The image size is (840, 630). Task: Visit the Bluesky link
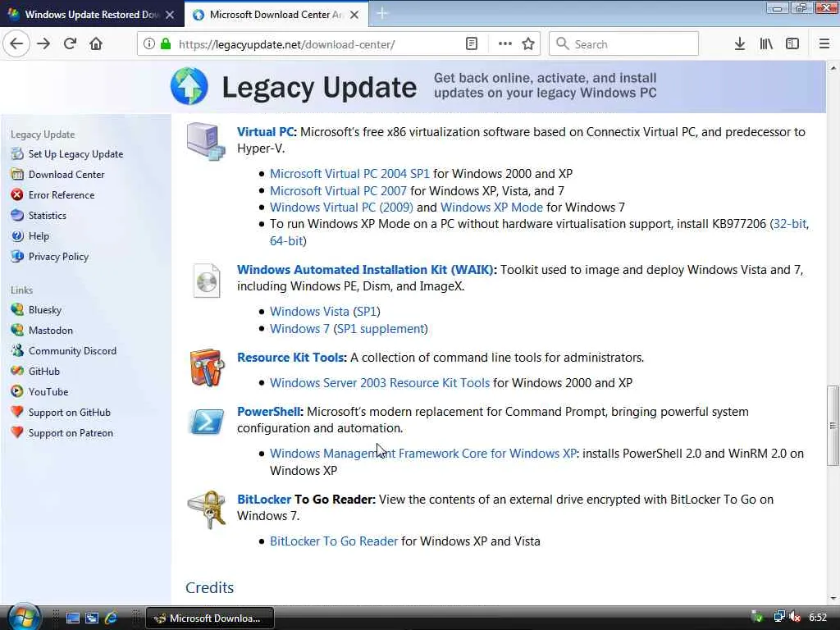[45, 309]
